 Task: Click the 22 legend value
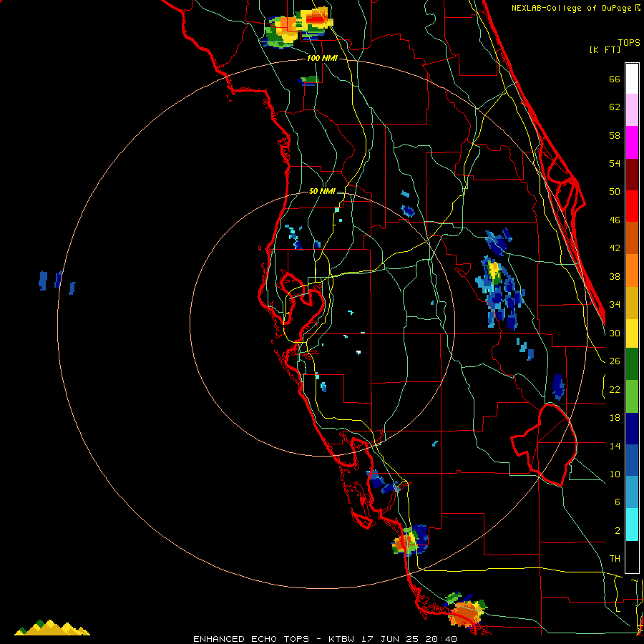(615, 389)
